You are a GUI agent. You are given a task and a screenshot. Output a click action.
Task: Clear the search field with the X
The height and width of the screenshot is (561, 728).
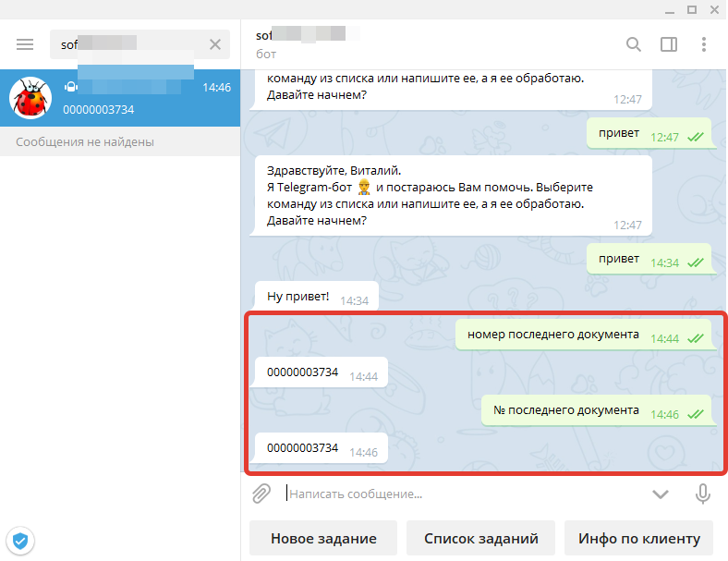click(x=215, y=44)
